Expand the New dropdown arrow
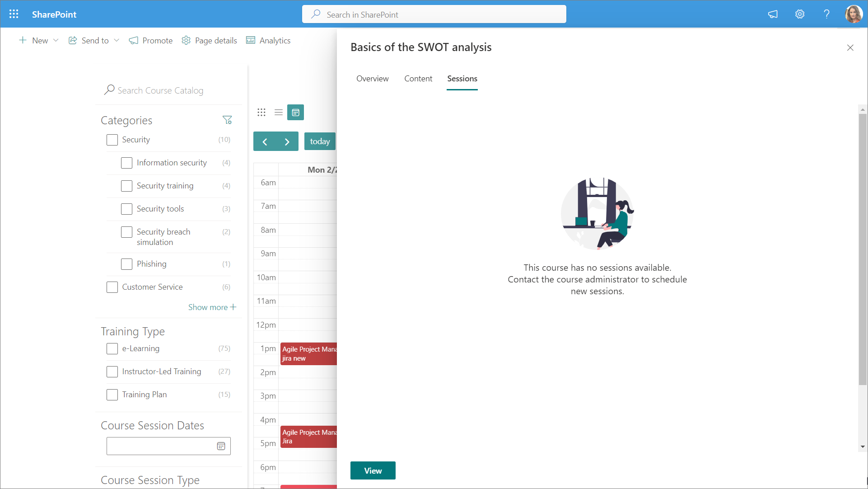 (x=56, y=40)
